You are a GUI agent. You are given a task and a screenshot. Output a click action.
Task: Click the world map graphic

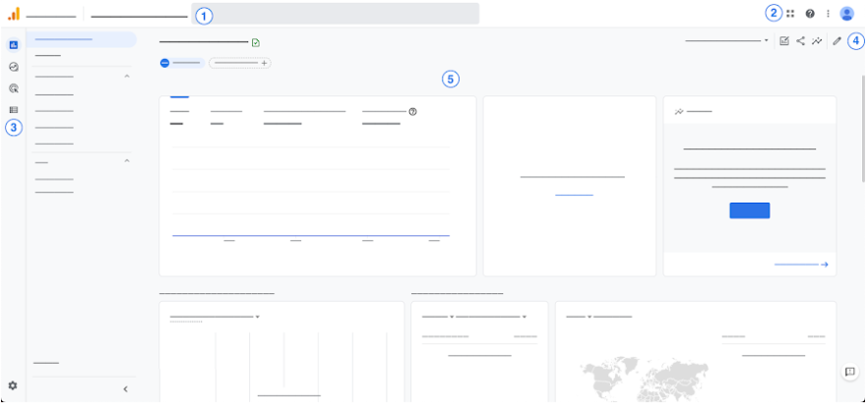click(x=645, y=381)
